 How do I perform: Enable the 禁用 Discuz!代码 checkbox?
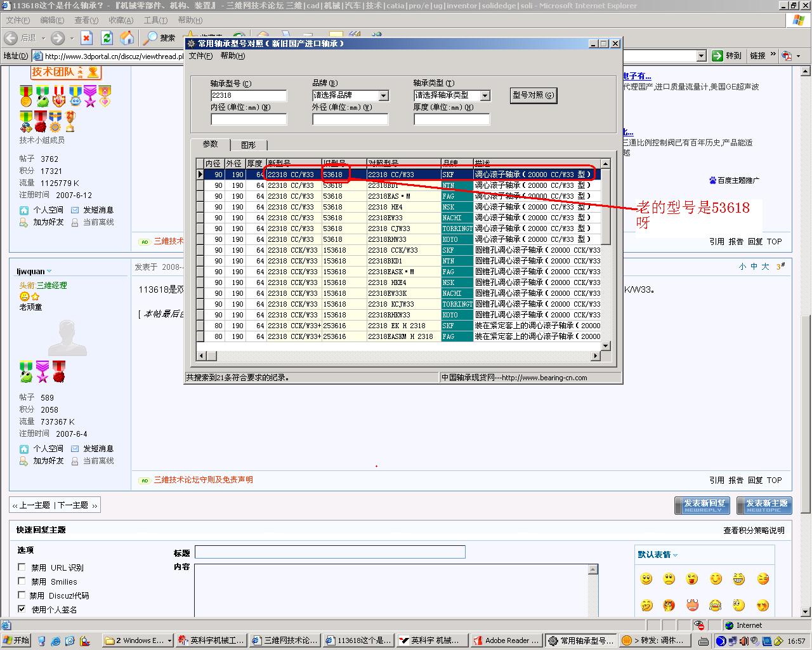22,595
